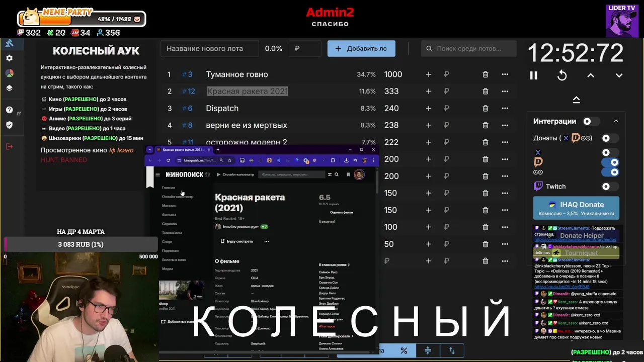Open the wheel pie-chart sidebar page
This screenshot has height=362, width=644.
click(x=9, y=73)
